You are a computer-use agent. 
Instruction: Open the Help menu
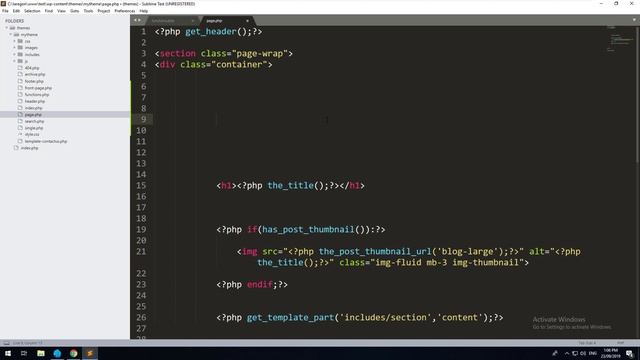click(144, 11)
